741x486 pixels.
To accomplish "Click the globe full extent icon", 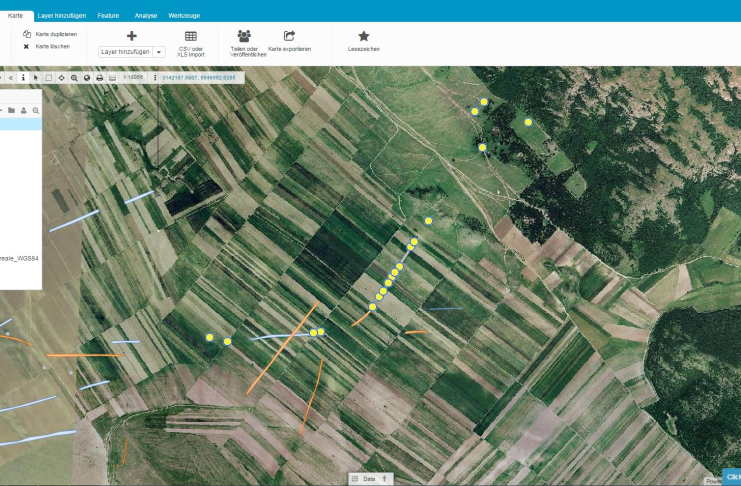I will (86, 77).
